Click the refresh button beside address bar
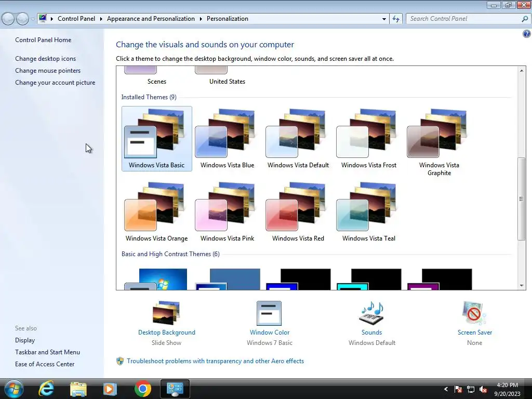 click(x=396, y=19)
